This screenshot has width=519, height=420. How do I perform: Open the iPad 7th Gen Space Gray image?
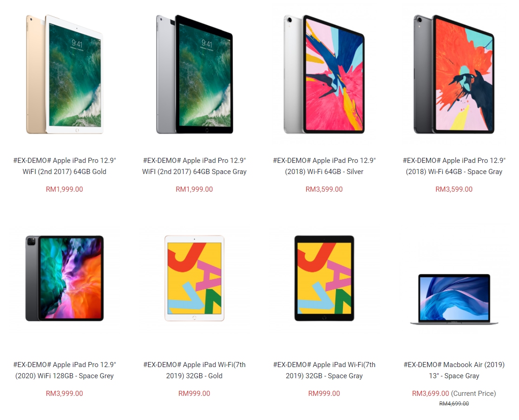324,278
